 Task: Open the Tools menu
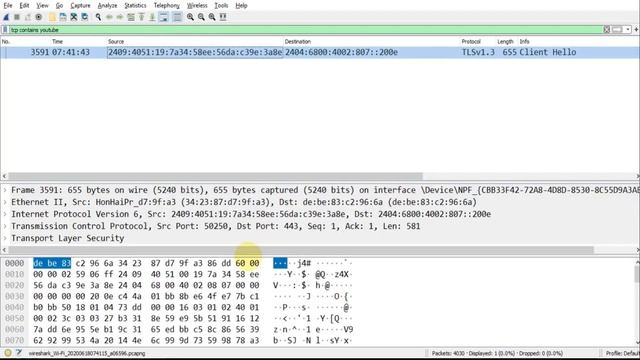pos(221,5)
